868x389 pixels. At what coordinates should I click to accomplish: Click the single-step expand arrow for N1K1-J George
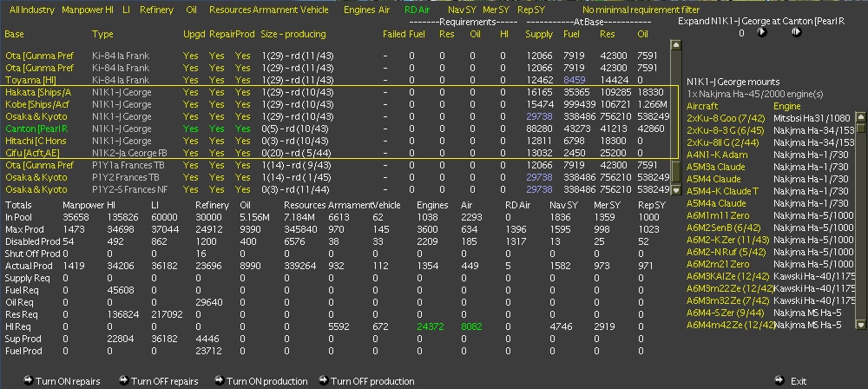click(762, 32)
